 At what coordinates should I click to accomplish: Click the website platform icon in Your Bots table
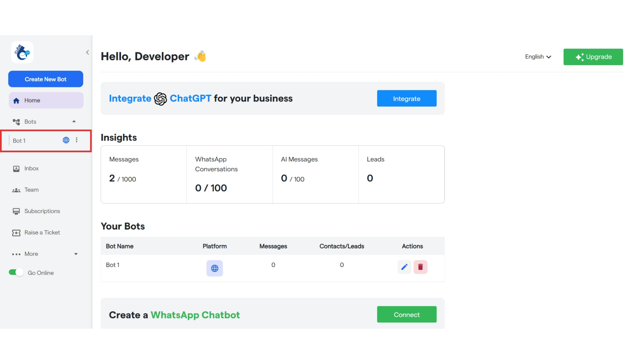pos(215,268)
